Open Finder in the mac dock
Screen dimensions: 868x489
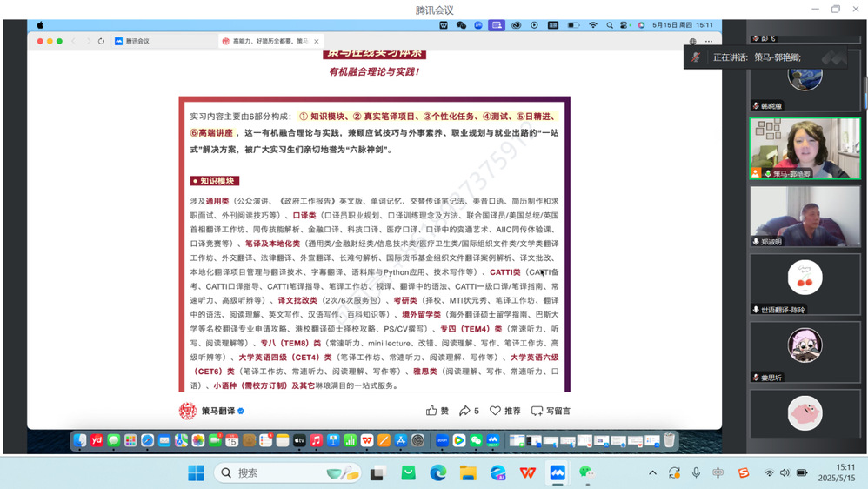click(x=80, y=440)
